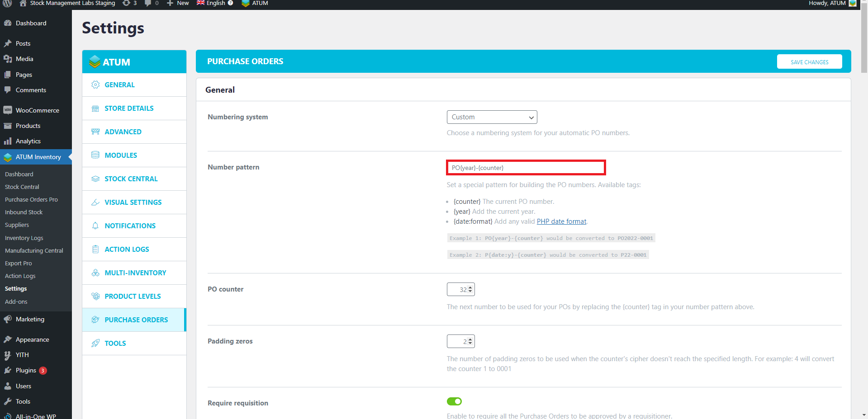Image resolution: width=868 pixels, height=419 pixels.
Task: Click the Posts pin icon
Action: coord(8,43)
